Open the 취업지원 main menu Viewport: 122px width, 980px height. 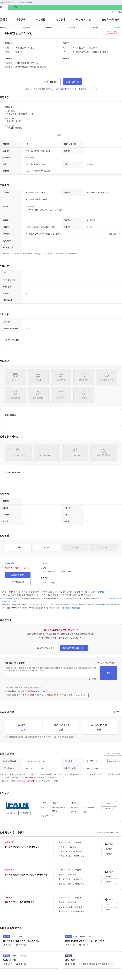40,19
